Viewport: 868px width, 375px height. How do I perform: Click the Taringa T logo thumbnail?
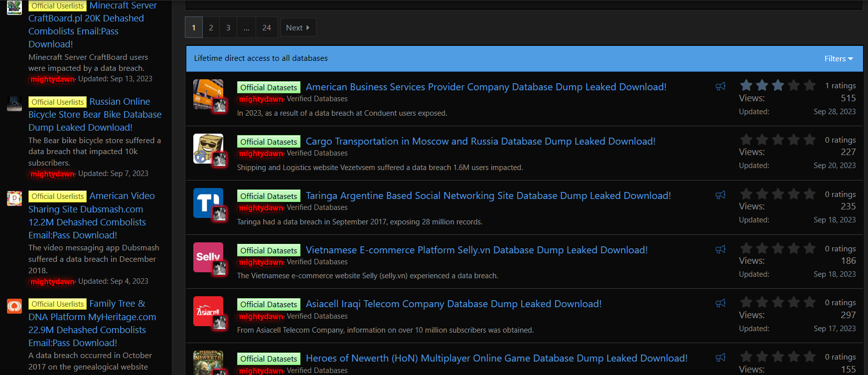pyautogui.click(x=208, y=203)
